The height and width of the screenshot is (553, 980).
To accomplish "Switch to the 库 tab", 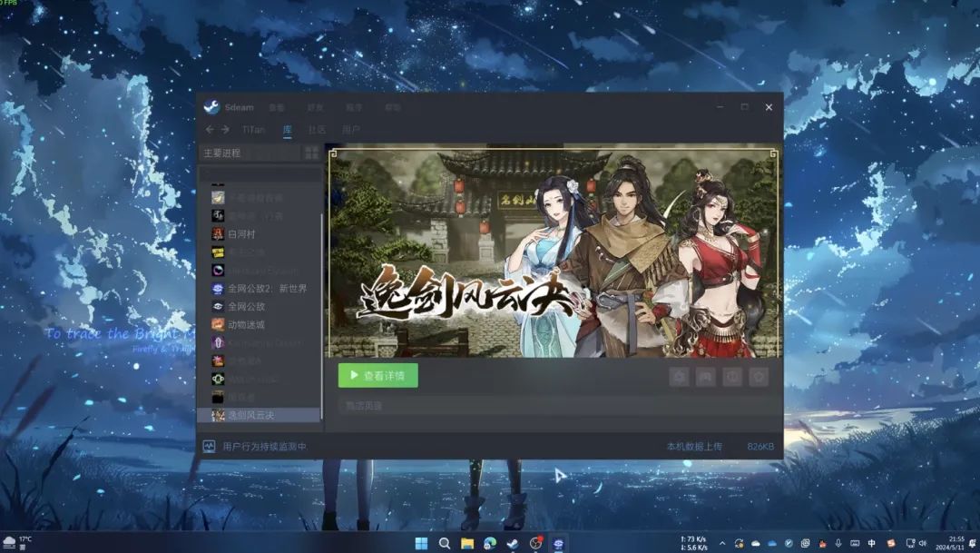I will coord(288,130).
